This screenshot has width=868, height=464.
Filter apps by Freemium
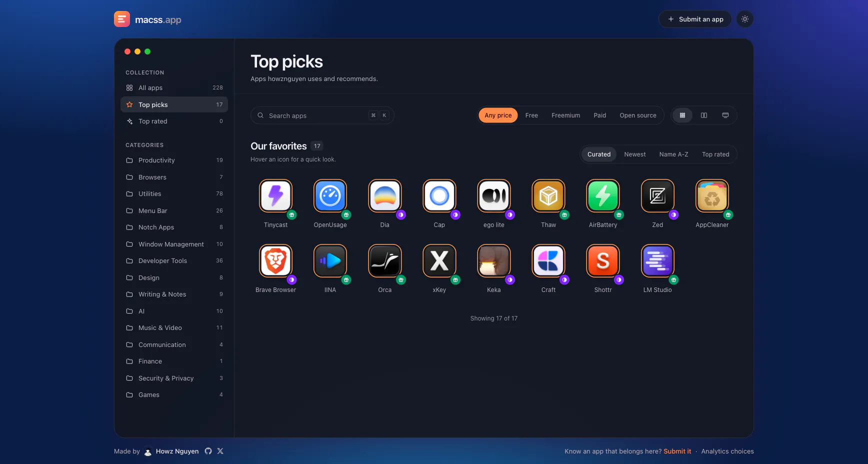coord(565,115)
